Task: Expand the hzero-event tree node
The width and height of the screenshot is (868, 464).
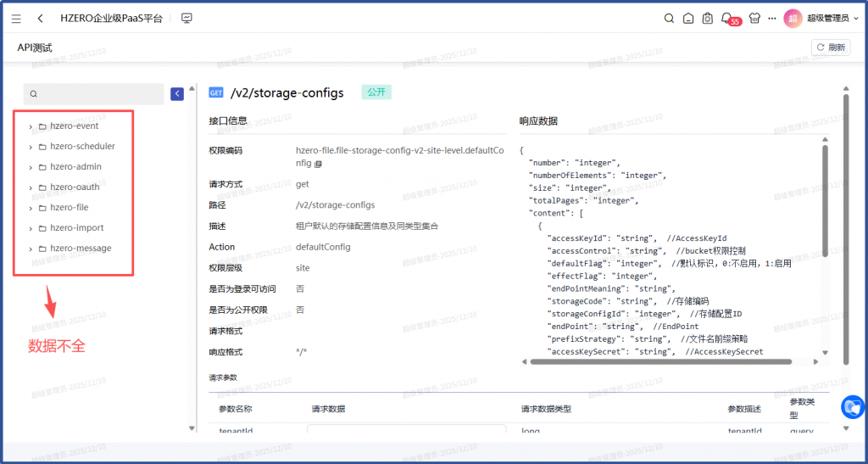Action: coord(31,126)
